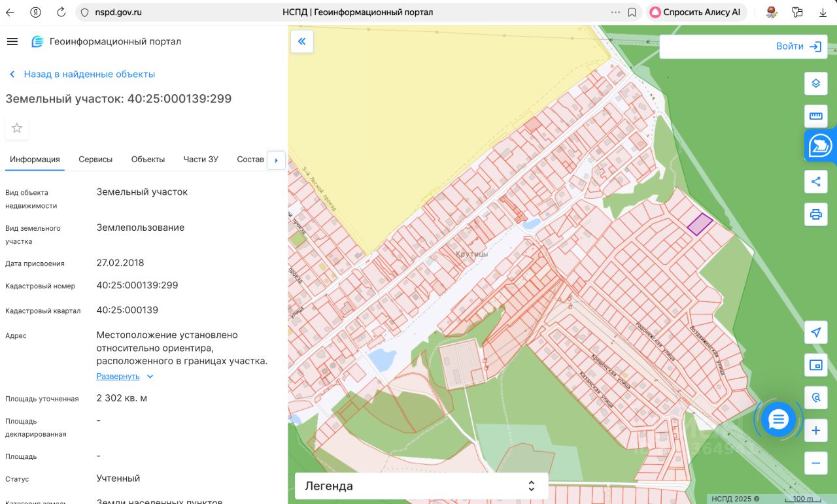Viewport: 837px width, 504px height.
Task: Go back via Назад в найденные объекты
Action: pyautogui.click(x=89, y=75)
